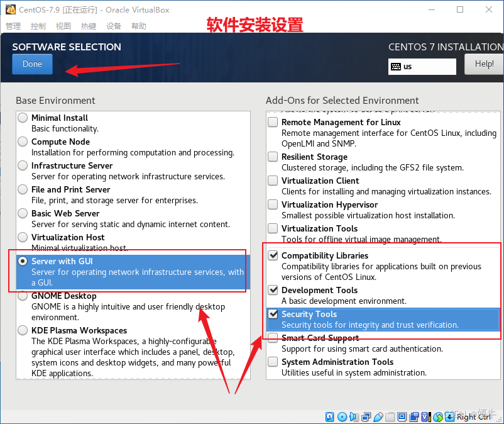Click the keyboard capture arrow icon
Viewport: 504px width, 424px height.
(x=449, y=417)
